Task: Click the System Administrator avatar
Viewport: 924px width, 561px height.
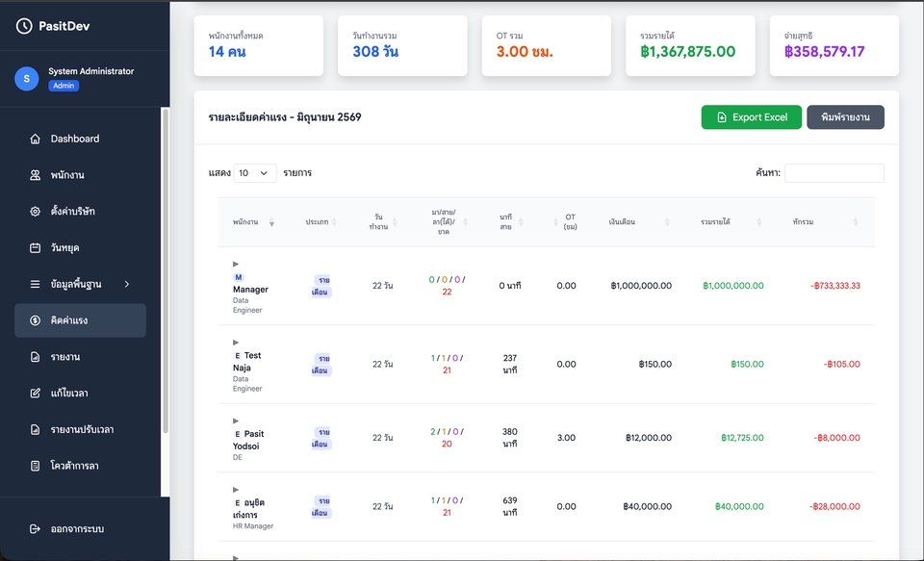Action: 27,78
